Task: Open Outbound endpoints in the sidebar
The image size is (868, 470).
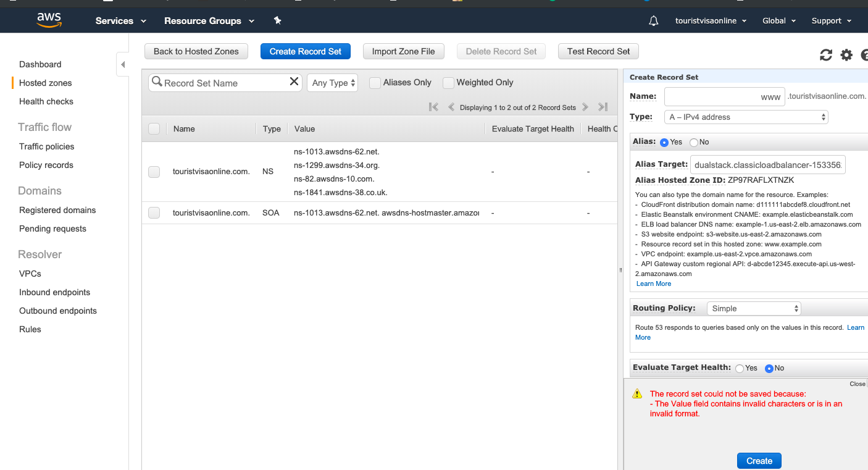Action: 58,311
